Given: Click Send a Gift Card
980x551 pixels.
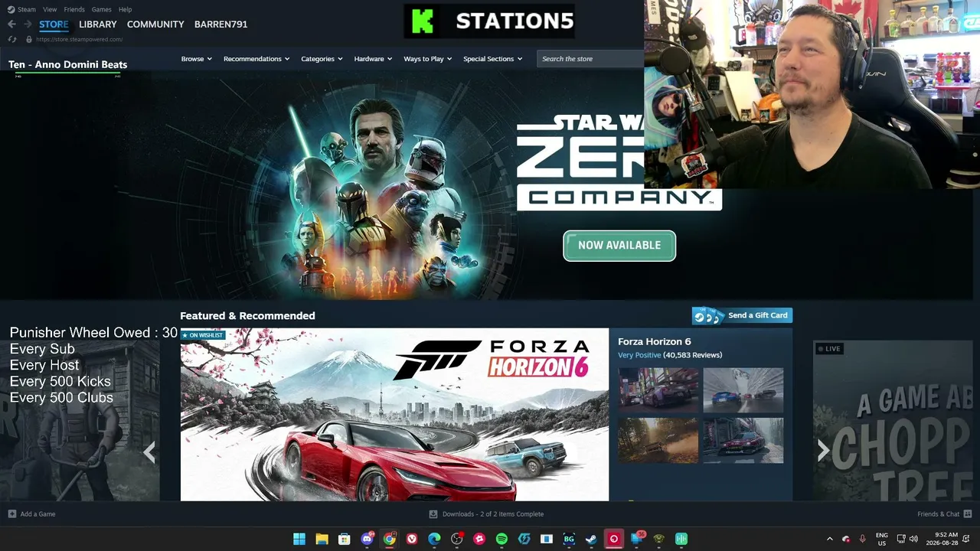Looking at the screenshot, I should (x=742, y=315).
